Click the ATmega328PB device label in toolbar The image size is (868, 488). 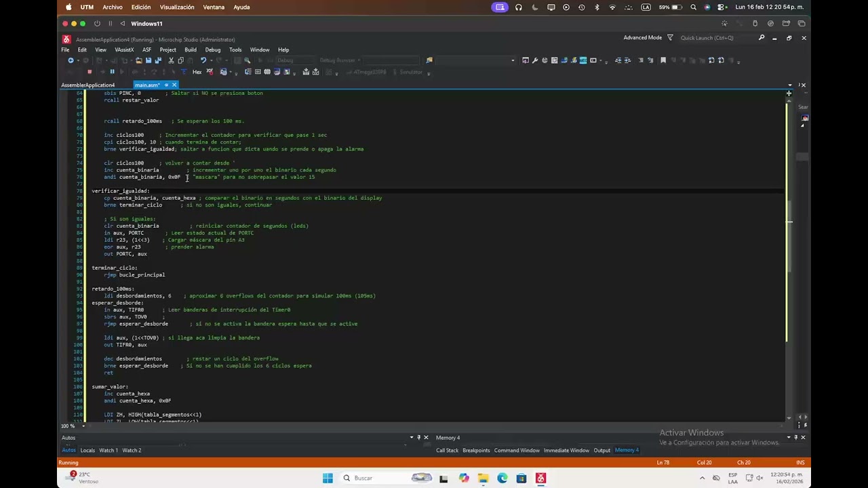pos(369,72)
